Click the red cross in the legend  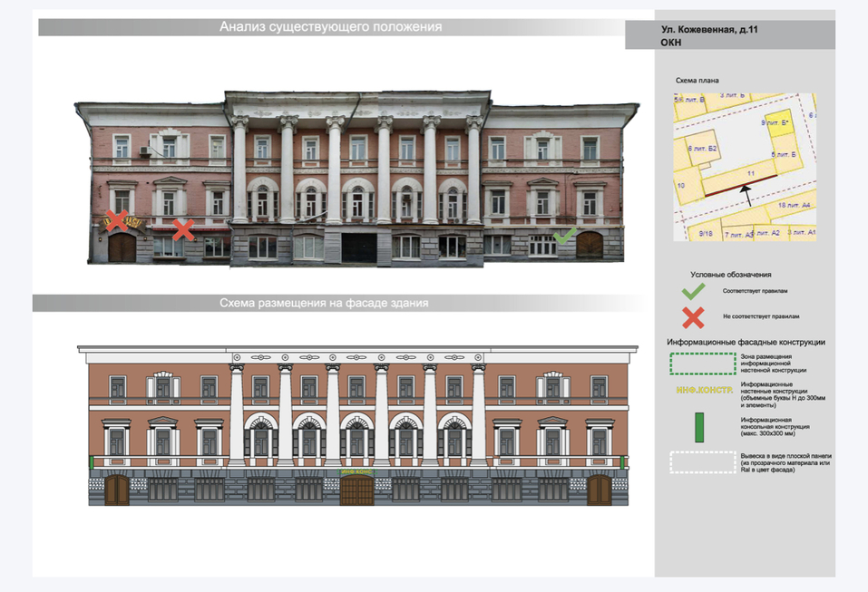693,317
